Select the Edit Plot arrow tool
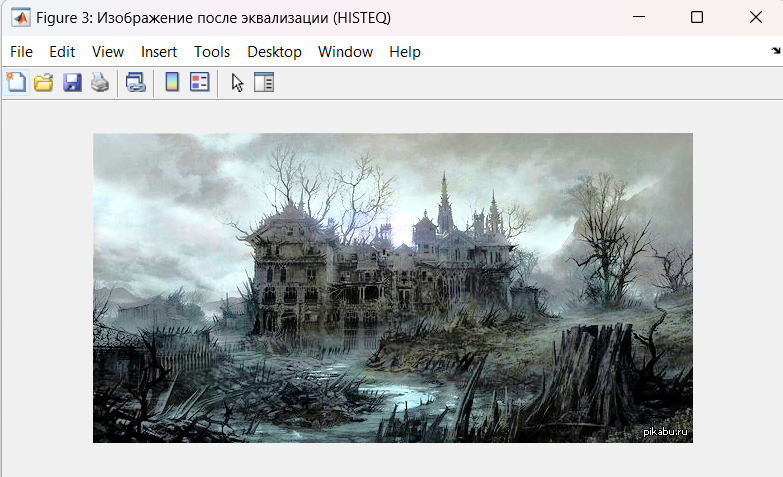Image resolution: width=783 pixels, height=477 pixels. 237,82
